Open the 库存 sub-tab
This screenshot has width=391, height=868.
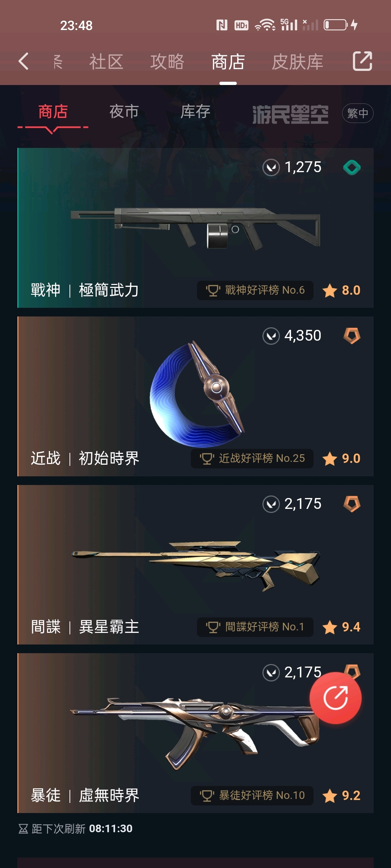[195, 111]
